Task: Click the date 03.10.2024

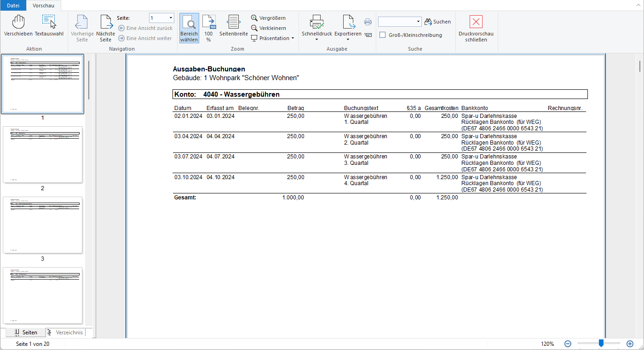Action: [189, 177]
